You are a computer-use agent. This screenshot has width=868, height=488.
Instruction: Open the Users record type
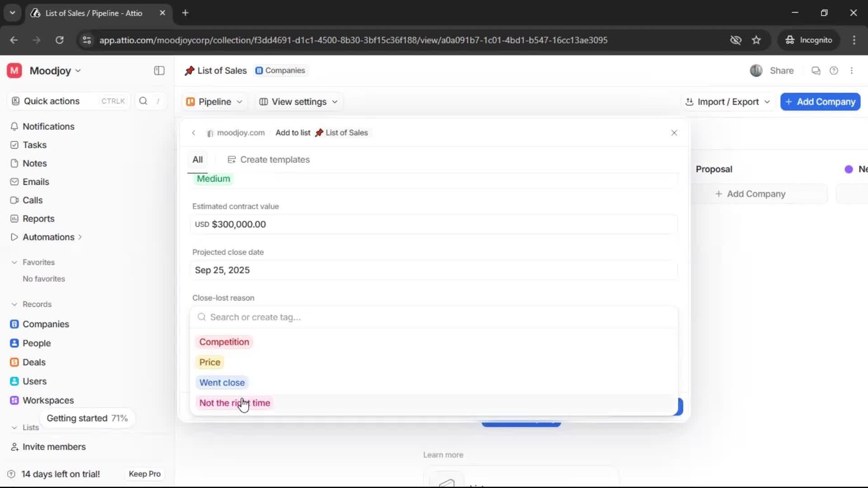tap(33, 381)
